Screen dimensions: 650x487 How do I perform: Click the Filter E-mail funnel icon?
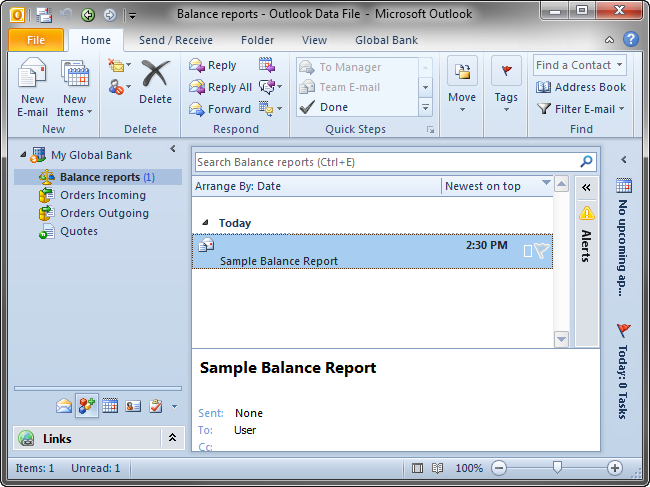[543, 109]
